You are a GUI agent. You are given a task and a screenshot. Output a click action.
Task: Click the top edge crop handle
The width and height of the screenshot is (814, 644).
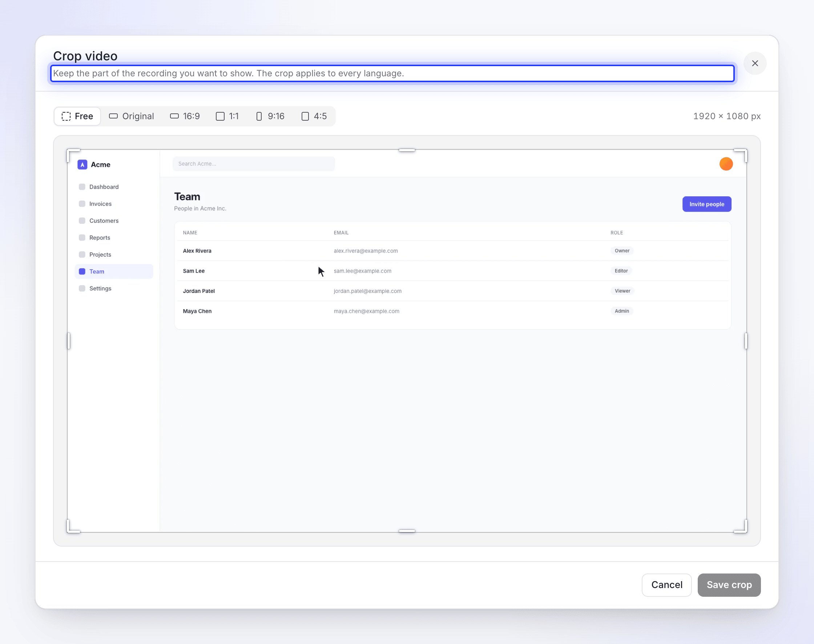(407, 150)
